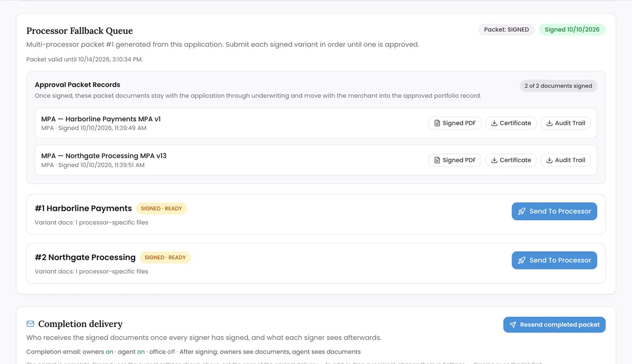Click Harborline SIGNED · READY status tag

click(x=161, y=209)
